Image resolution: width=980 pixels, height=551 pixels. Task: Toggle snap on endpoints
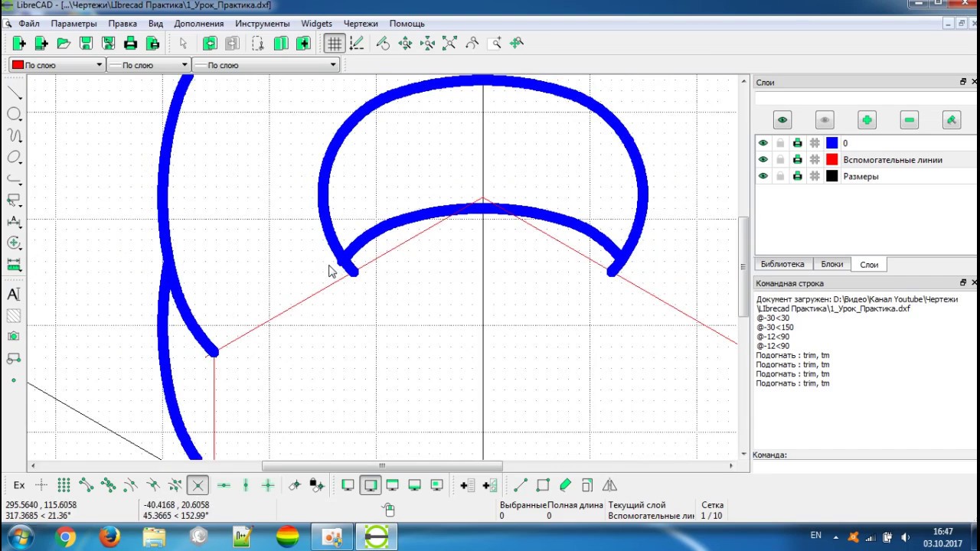[86, 485]
